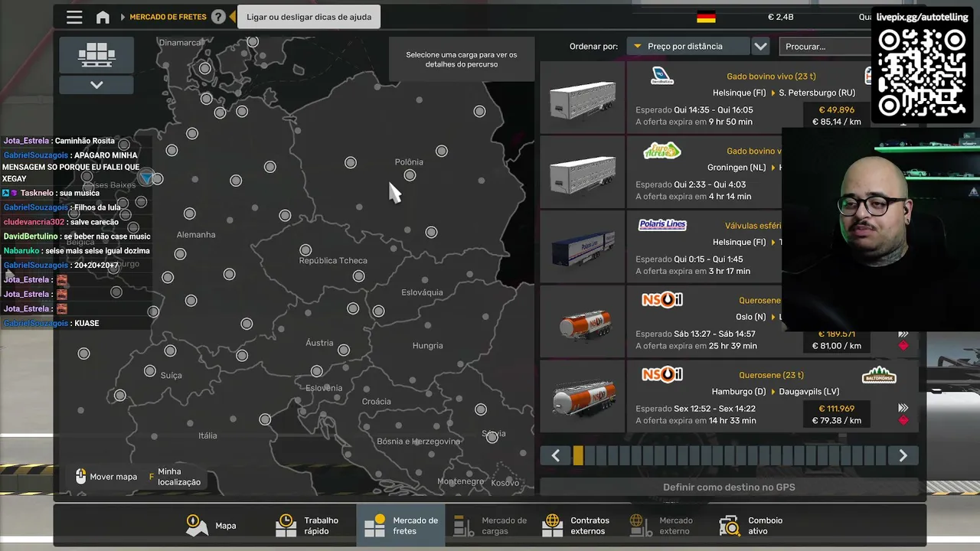Image resolution: width=980 pixels, height=551 pixels.
Task: Select the cargo pallet filter icon
Action: tap(96, 55)
